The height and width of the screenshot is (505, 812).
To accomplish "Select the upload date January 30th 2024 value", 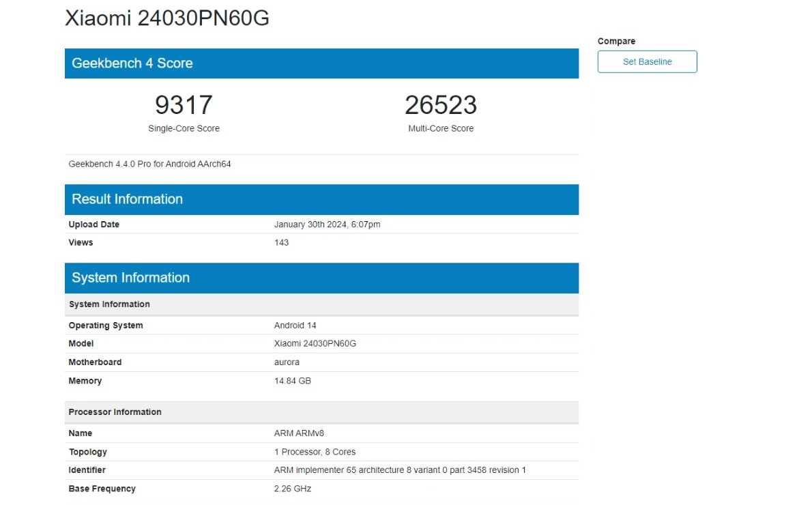I will tap(327, 225).
